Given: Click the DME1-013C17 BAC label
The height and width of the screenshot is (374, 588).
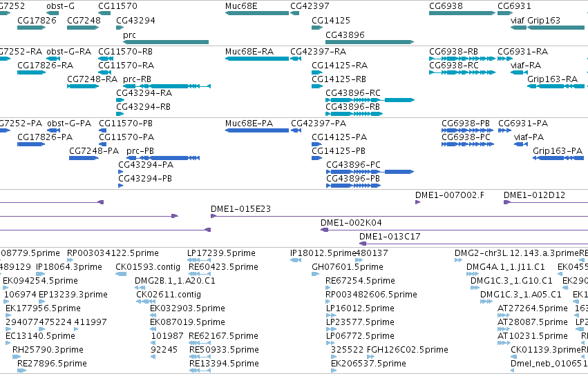Looking at the screenshot, I should (x=390, y=237).
